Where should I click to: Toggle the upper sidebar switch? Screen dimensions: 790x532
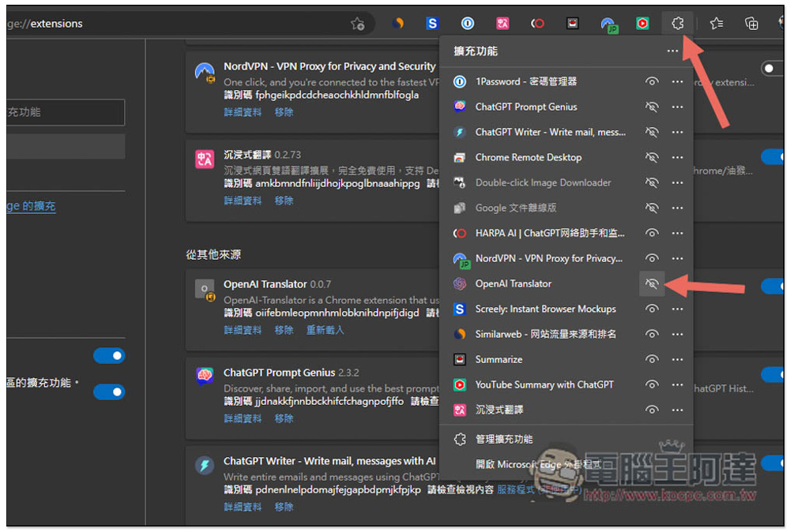[x=109, y=356]
